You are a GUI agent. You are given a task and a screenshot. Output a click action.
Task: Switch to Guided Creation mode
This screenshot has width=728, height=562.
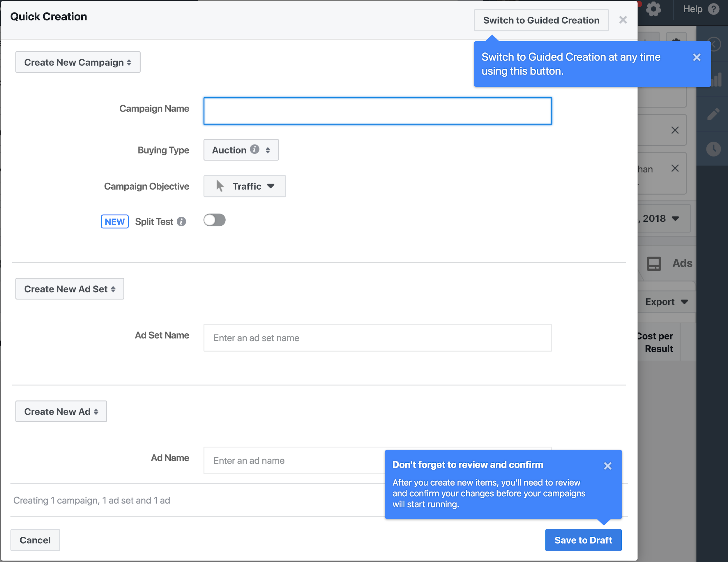click(x=541, y=20)
